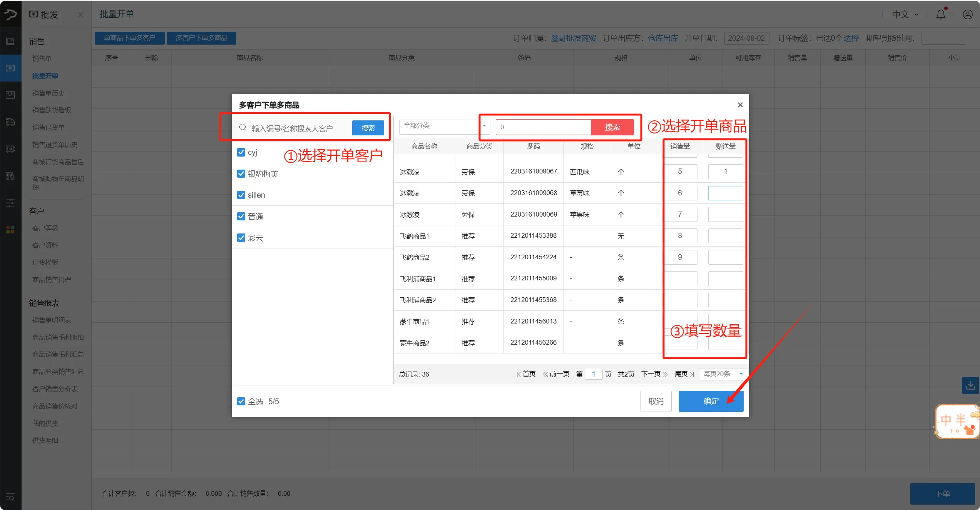Click the 开单日期 date input field
980x510 pixels.
pyautogui.click(x=746, y=38)
